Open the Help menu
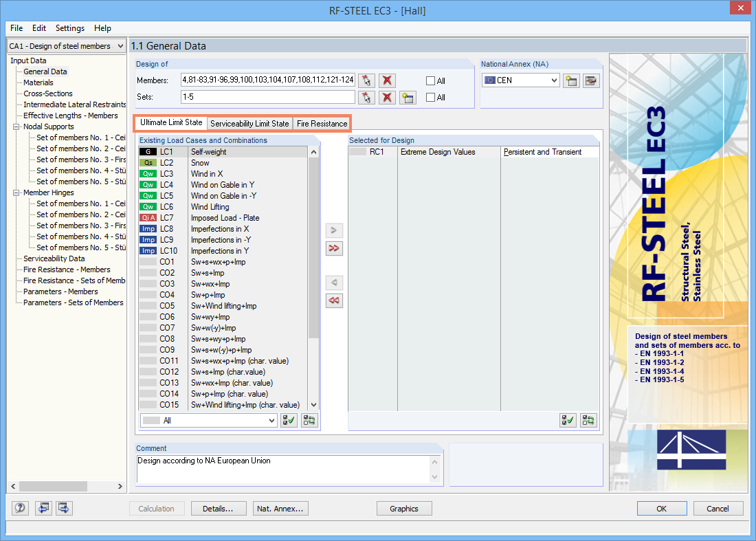Image resolution: width=756 pixels, height=541 pixels. (102, 28)
